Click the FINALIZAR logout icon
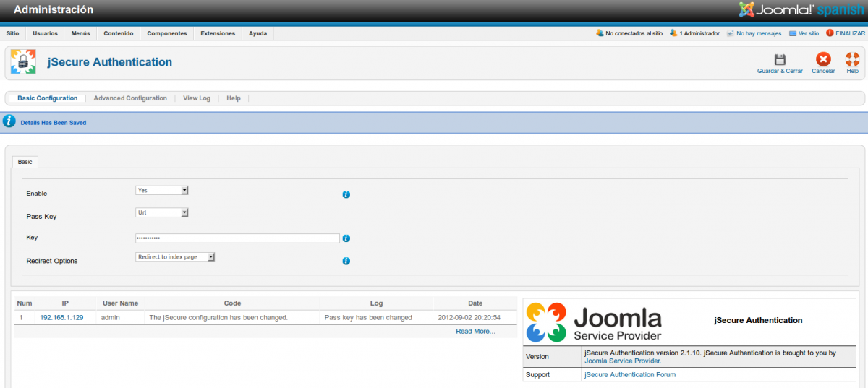Viewport: 868px width, 388px height. [830, 33]
